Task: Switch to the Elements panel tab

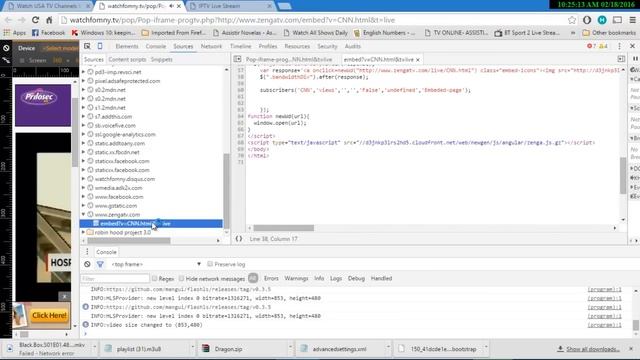Action: (127, 46)
